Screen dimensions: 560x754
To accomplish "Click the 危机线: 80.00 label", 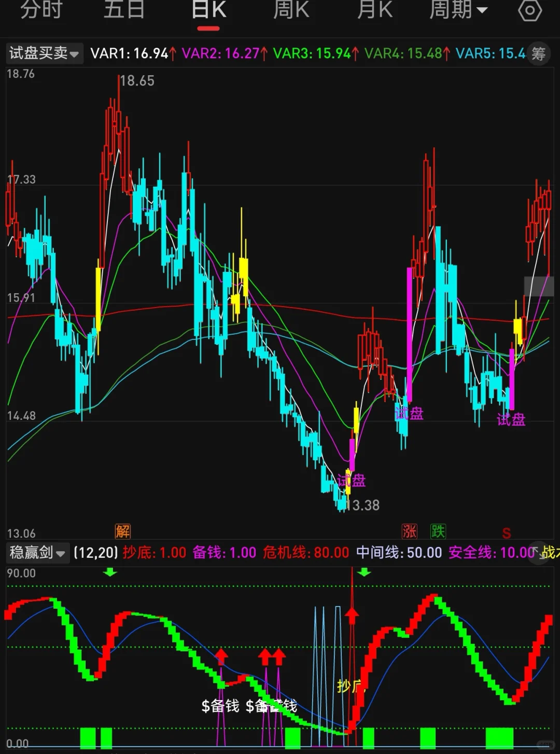I will coord(306,553).
